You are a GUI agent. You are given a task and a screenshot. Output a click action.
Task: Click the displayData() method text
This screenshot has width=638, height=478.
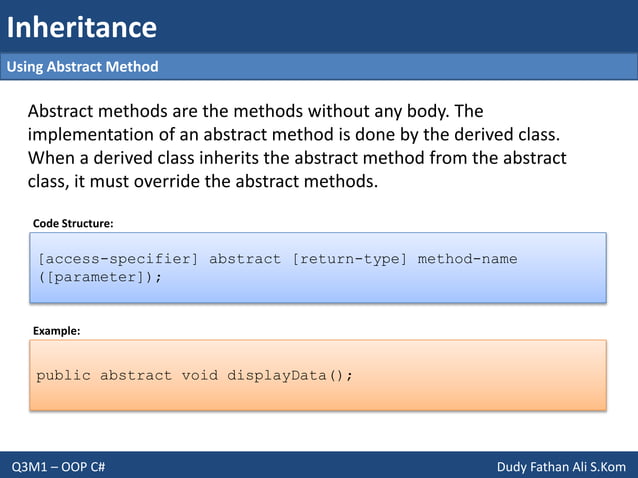(x=290, y=375)
